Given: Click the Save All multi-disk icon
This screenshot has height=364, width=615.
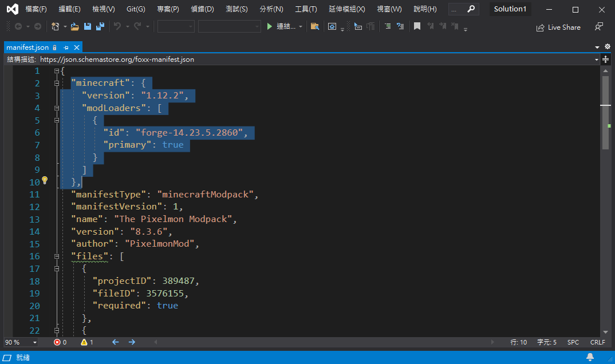Looking at the screenshot, I should pos(100,27).
